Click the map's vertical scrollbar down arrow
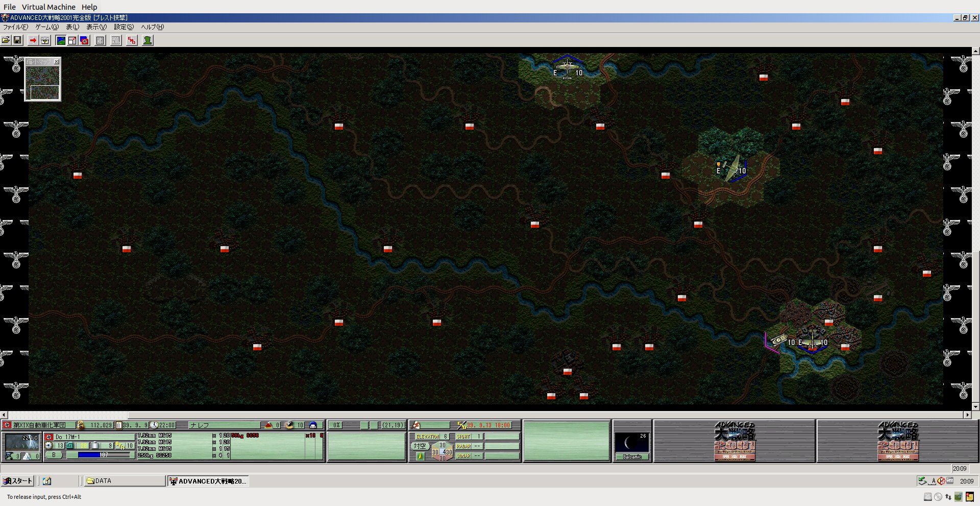 975,407
